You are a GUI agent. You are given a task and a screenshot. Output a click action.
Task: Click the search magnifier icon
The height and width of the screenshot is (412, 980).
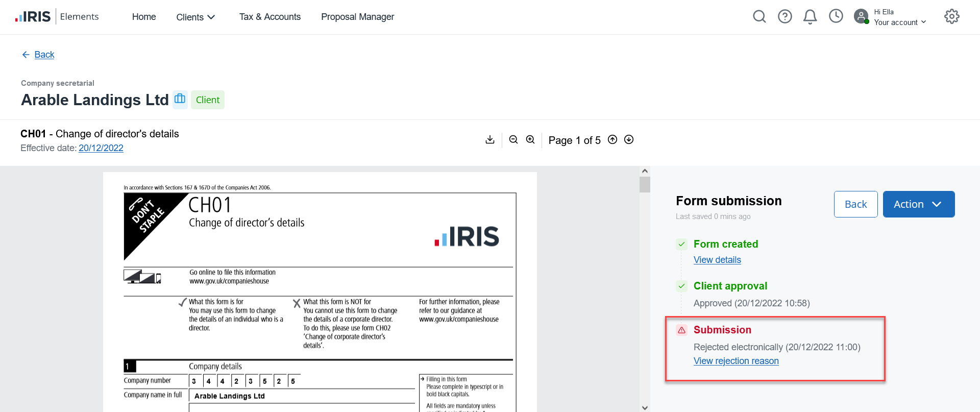[x=759, y=17]
